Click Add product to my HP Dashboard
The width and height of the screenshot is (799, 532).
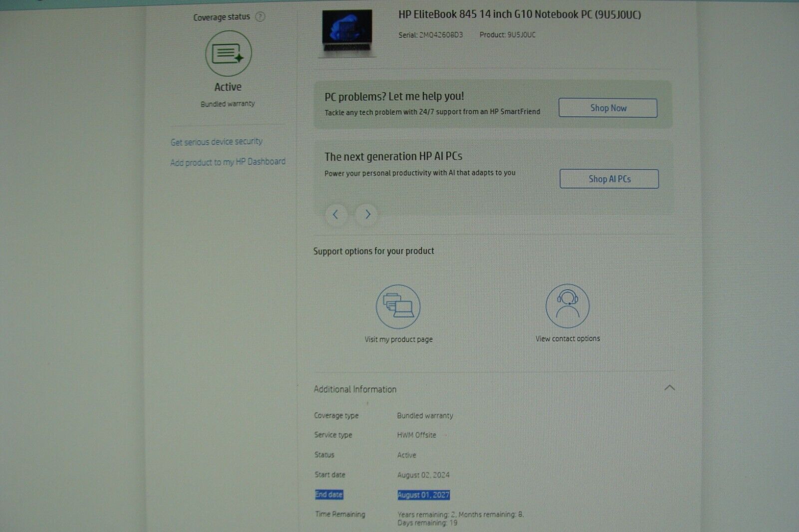click(x=228, y=162)
